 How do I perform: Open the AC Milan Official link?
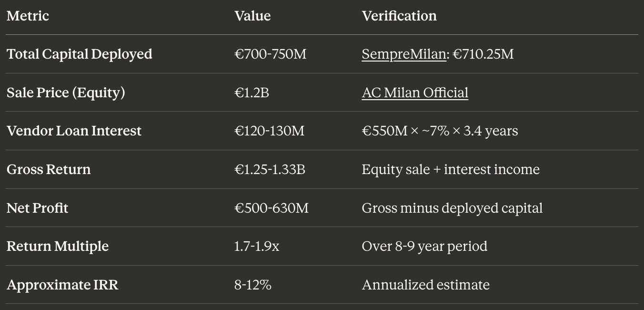415,93
